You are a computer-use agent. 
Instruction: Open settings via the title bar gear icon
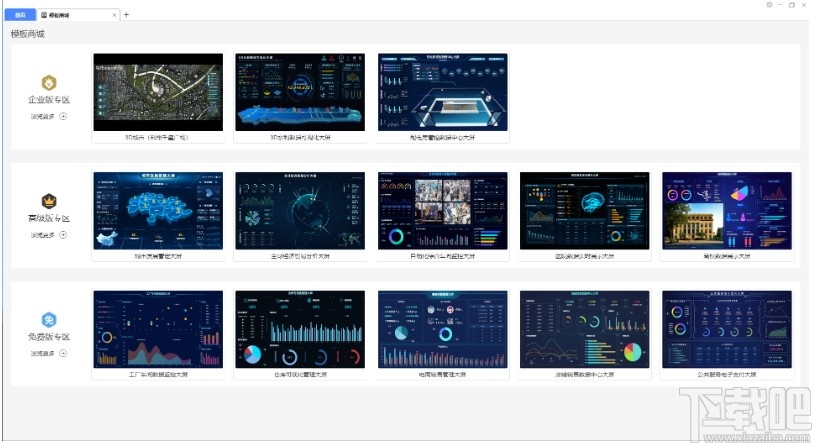[x=769, y=5]
